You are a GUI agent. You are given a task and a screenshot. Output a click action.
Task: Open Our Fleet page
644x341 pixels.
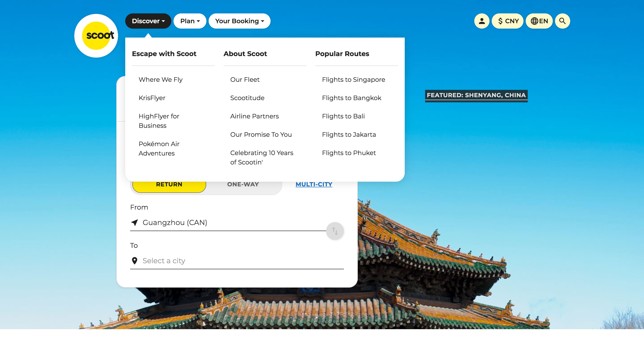click(x=245, y=80)
